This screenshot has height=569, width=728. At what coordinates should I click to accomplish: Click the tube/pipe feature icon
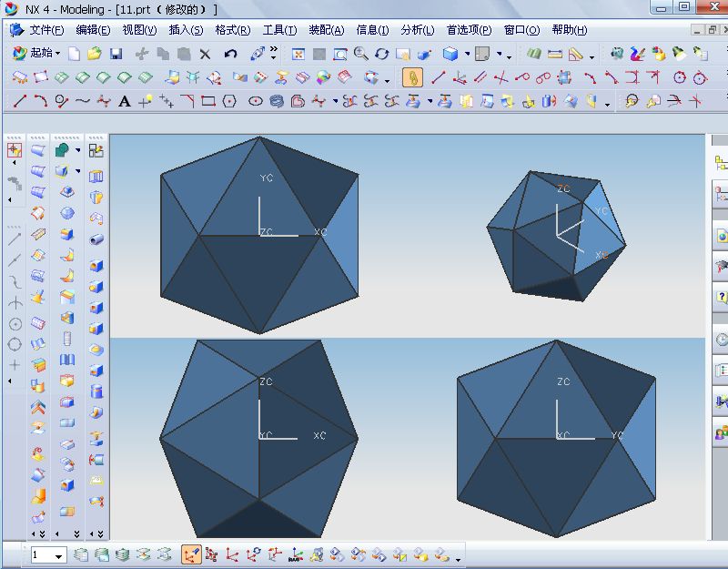96,239
